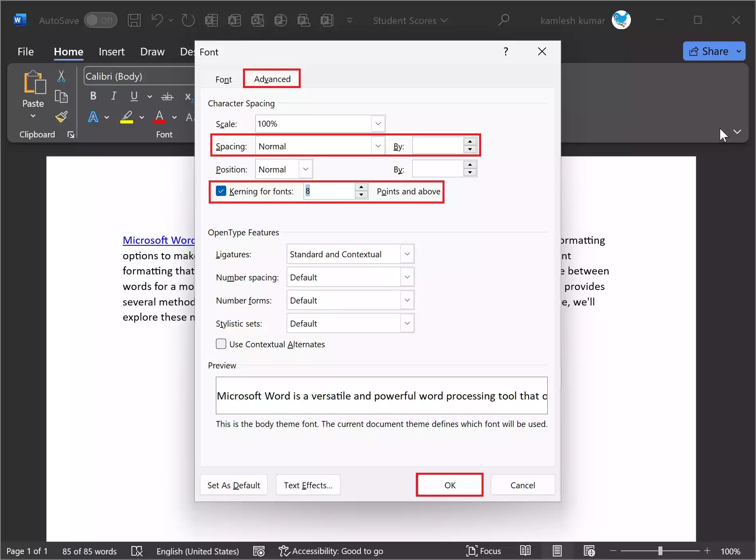756x560 pixels.
Task: Open the Insert ribbon tab
Action: (x=112, y=51)
